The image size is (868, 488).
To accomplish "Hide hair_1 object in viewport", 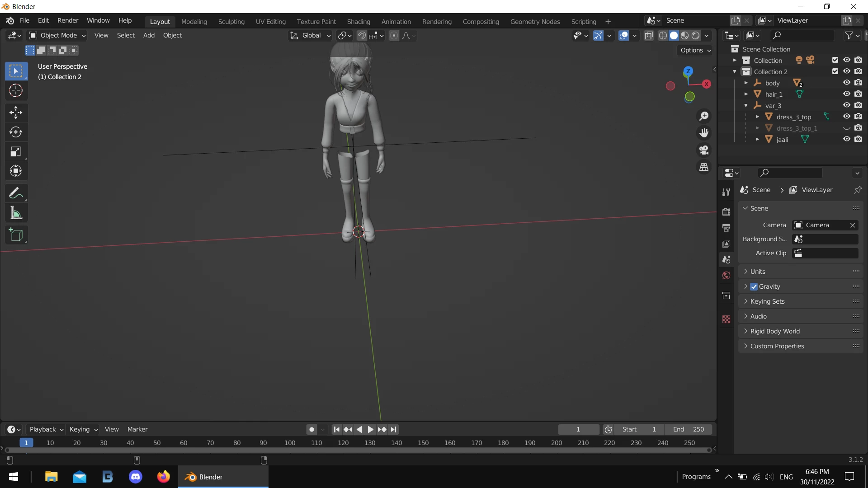I will [847, 94].
